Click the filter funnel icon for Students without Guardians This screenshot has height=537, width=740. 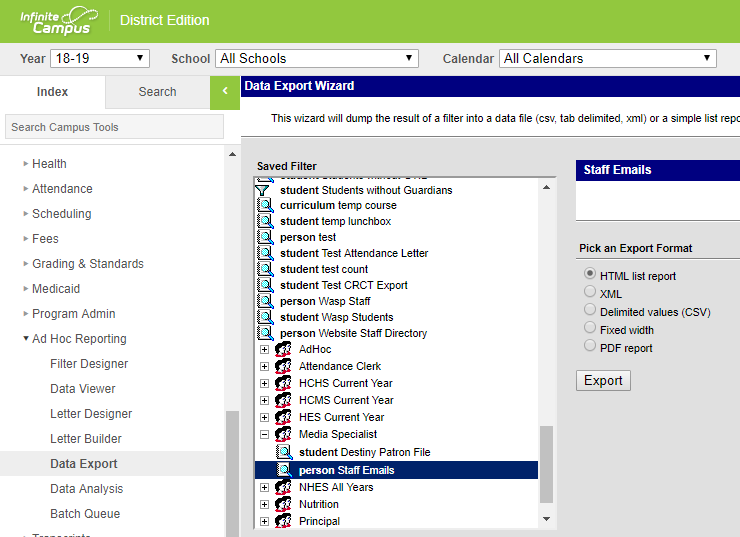[x=264, y=190]
